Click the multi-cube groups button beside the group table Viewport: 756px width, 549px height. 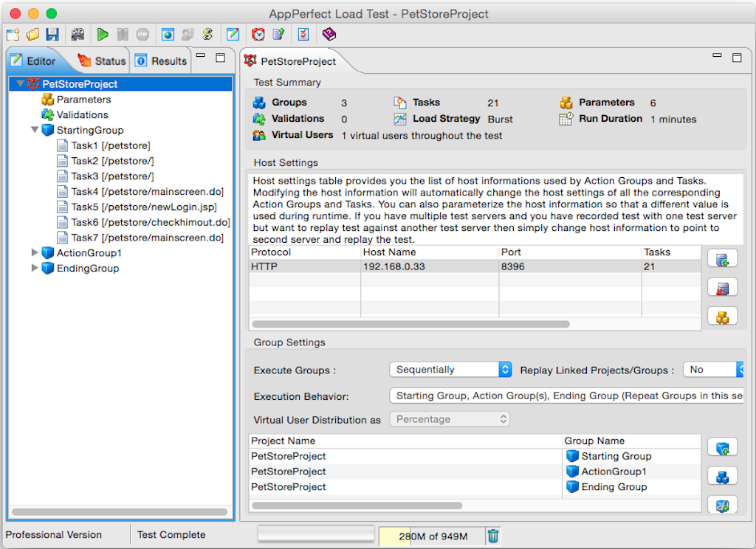(x=722, y=477)
